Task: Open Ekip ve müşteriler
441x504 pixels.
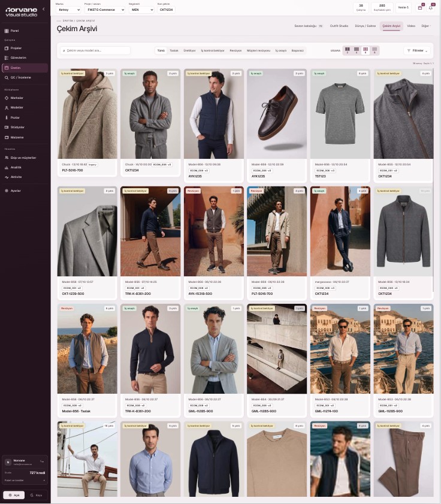Action: [25, 158]
